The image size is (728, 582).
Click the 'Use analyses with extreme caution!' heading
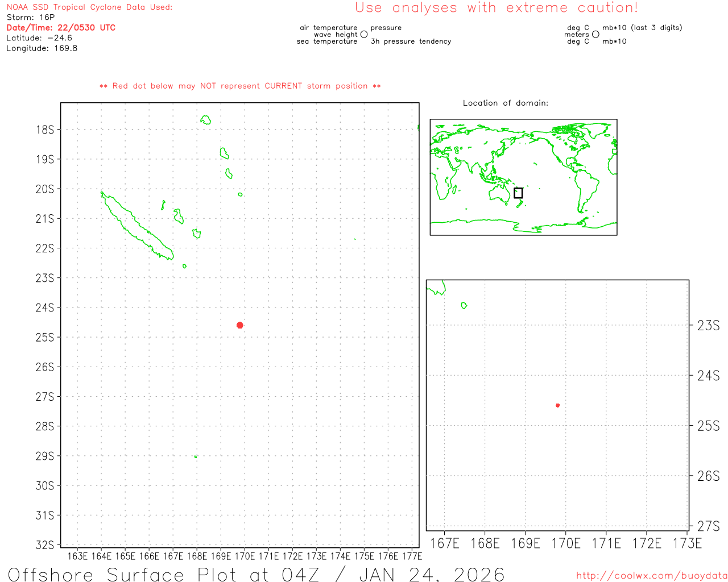pyautogui.click(x=496, y=8)
